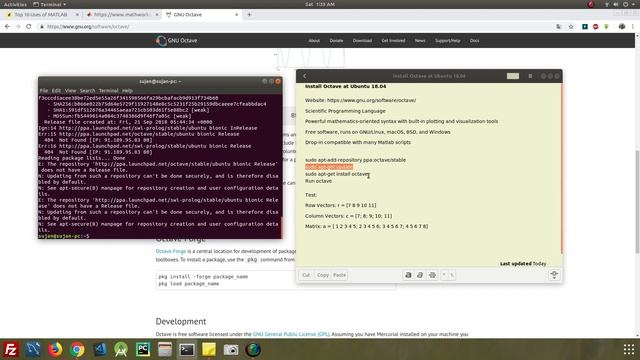Open About in Octave site navigation
This screenshot has height=360, width=640.
(314, 41)
